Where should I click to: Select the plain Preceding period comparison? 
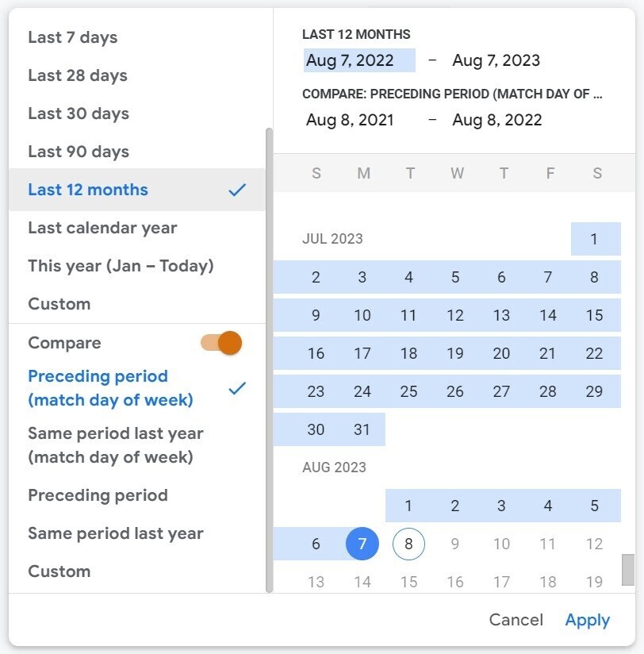98,495
